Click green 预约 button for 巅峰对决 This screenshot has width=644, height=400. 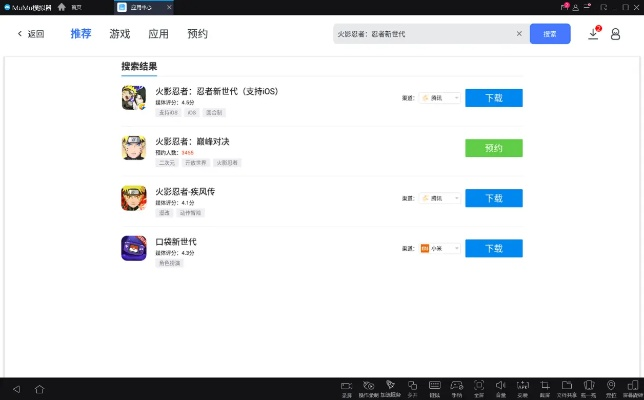[x=493, y=148]
